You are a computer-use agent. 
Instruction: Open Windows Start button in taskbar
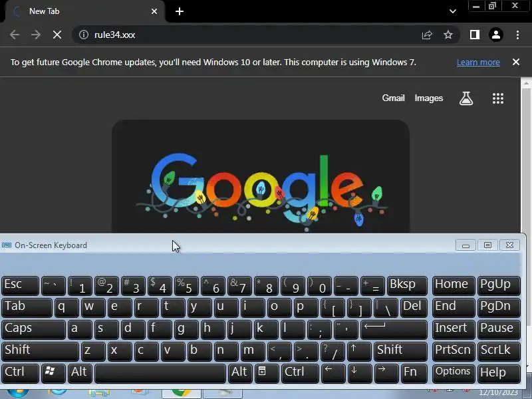pyautogui.click(x=18, y=394)
